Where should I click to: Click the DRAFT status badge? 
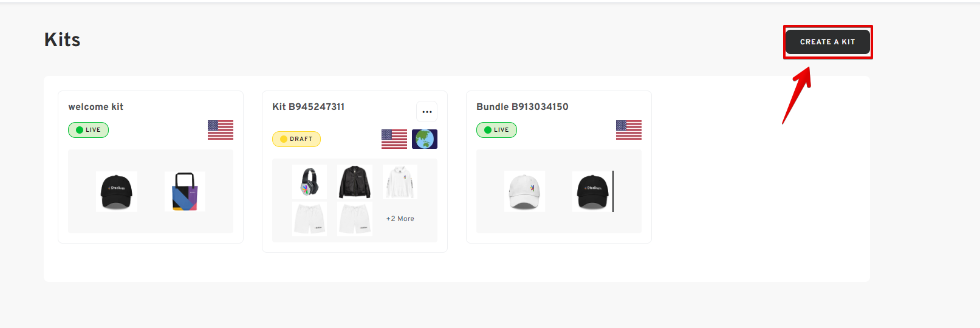[x=296, y=139]
